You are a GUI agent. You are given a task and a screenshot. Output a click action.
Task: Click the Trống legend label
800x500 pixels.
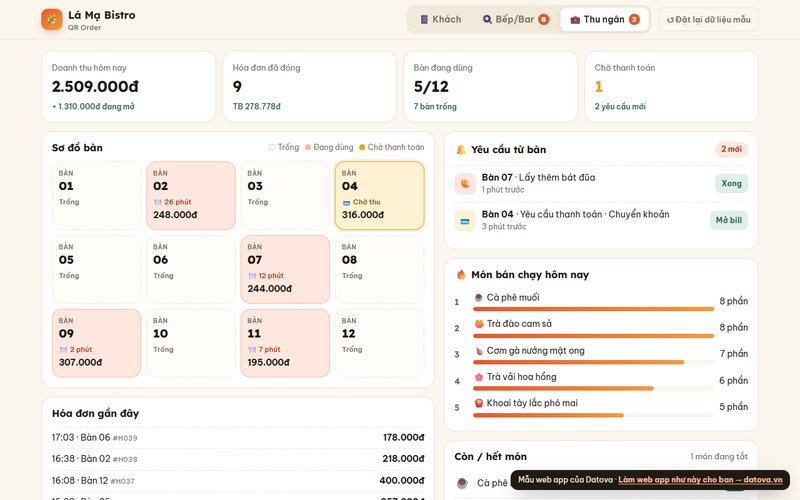288,147
